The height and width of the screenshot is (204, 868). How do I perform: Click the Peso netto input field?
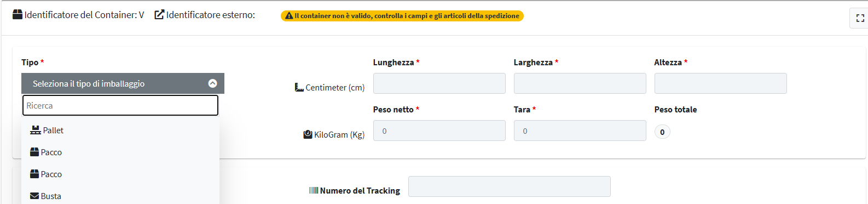pos(439,131)
